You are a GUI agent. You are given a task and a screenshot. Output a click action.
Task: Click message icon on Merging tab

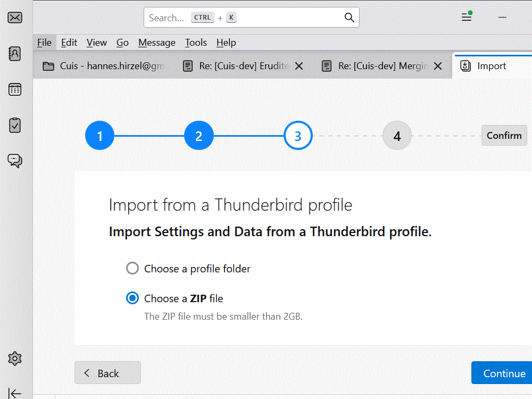pyautogui.click(x=327, y=66)
